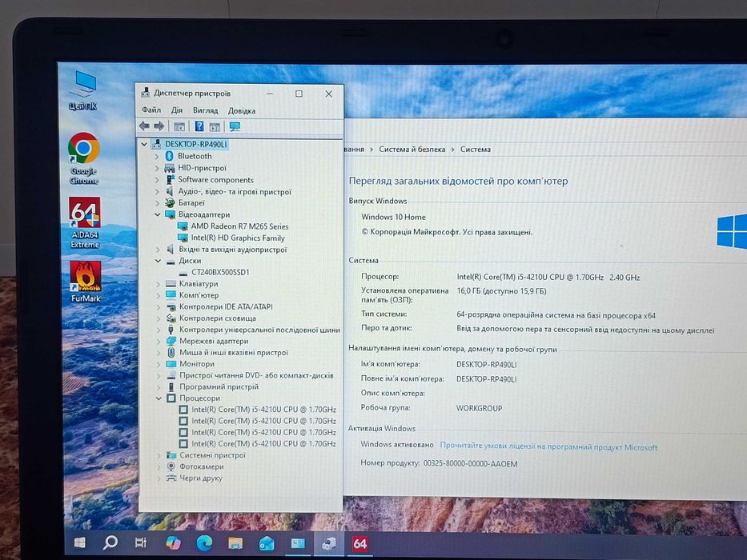Select Вхідні та вихідні аудіопристрої category
The width and height of the screenshot is (747, 560).
pos(233,249)
